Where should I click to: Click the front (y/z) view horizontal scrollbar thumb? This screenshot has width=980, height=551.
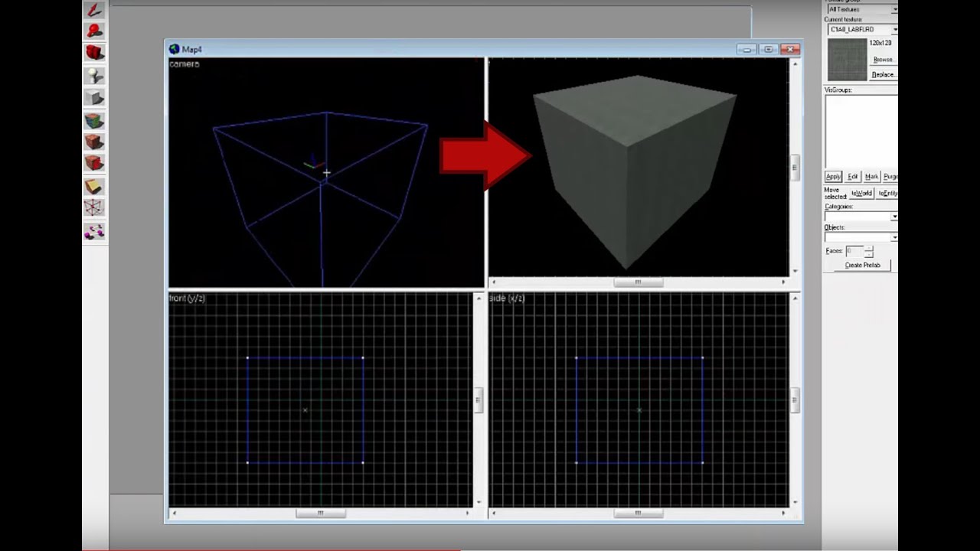point(320,513)
